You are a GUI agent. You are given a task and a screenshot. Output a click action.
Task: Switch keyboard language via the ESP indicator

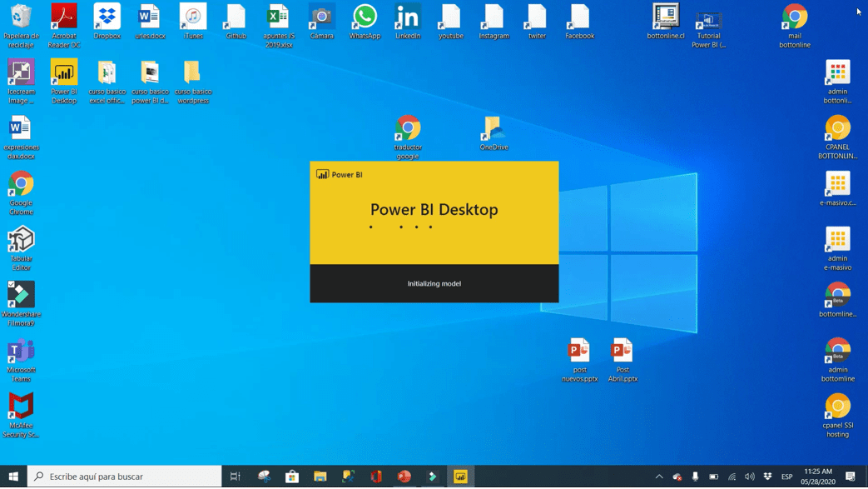point(785,476)
